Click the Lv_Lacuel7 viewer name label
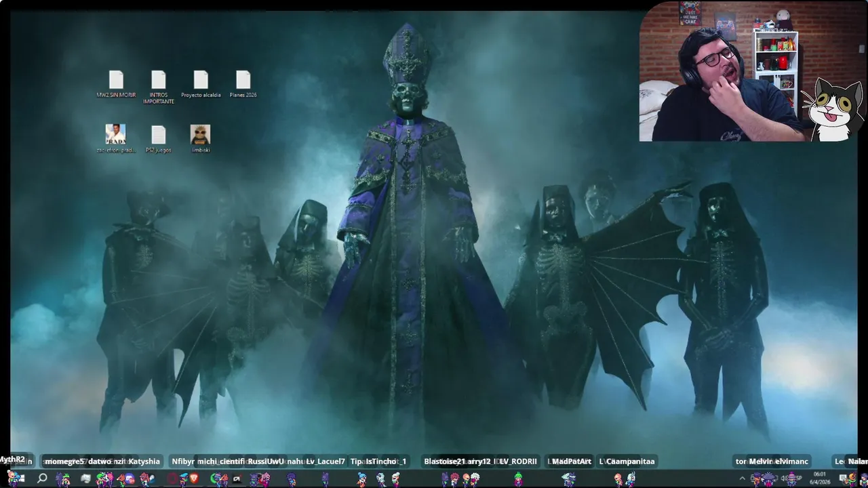Viewport: 868px width, 488px height. click(325, 462)
